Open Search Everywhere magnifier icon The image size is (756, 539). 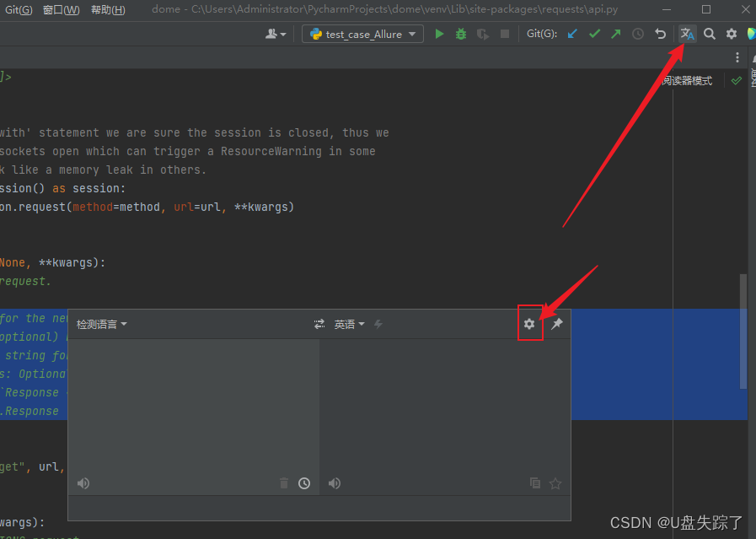pos(710,34)
